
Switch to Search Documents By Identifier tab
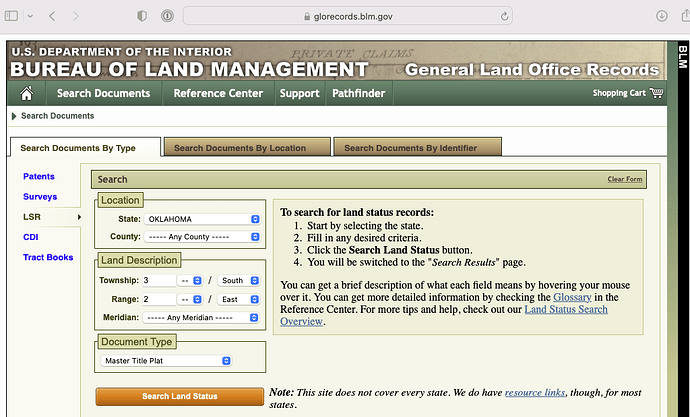(417, 147)
